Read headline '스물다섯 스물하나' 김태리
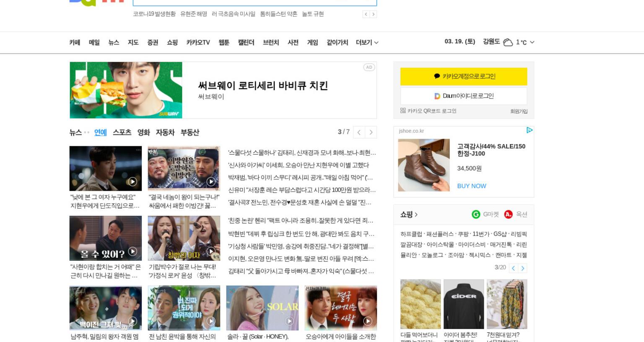The image size is (644, 342). 302,153
